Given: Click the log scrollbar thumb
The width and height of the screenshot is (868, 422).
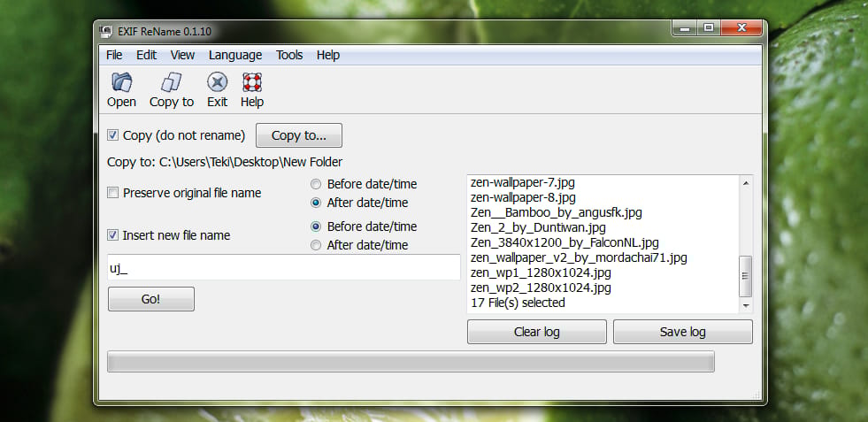Looking at the screenshot, I should coord(745,276).
